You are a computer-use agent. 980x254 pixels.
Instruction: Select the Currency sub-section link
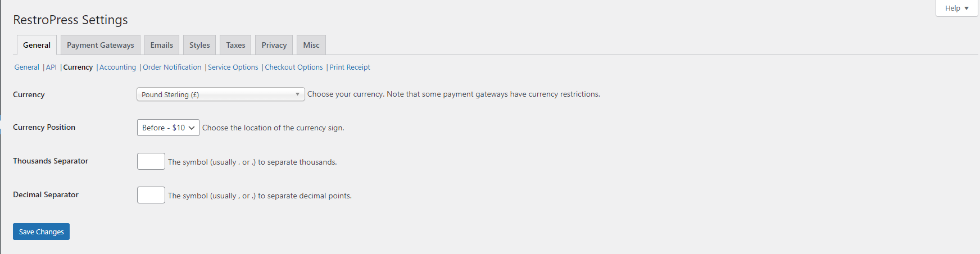click(x=78, y=67)
